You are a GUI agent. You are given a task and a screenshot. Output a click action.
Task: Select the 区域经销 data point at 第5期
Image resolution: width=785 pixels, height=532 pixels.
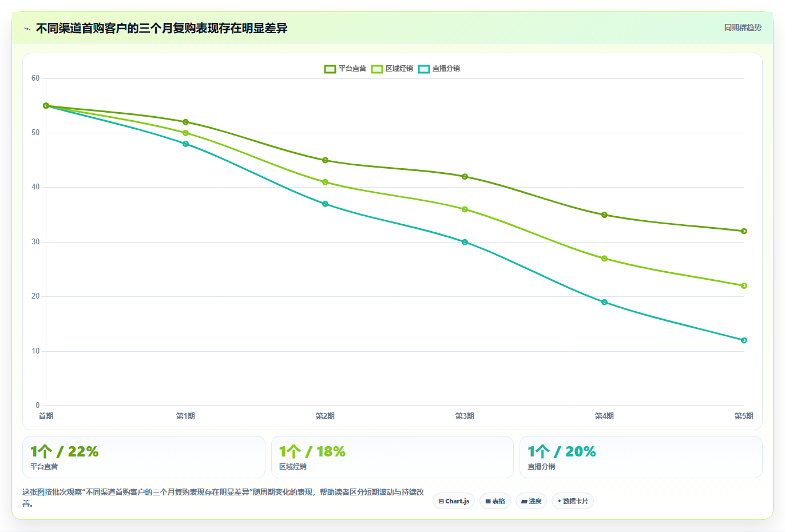pos(744,286)
